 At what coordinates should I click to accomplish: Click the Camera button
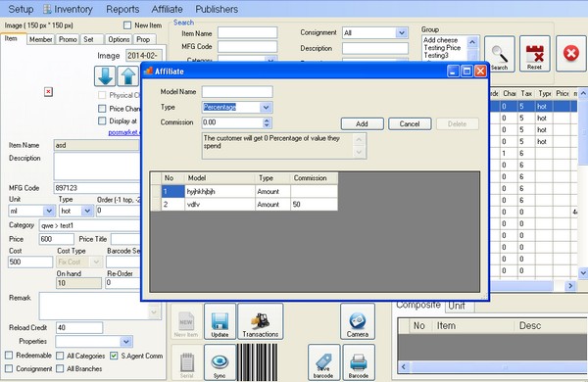coord(358,321)
